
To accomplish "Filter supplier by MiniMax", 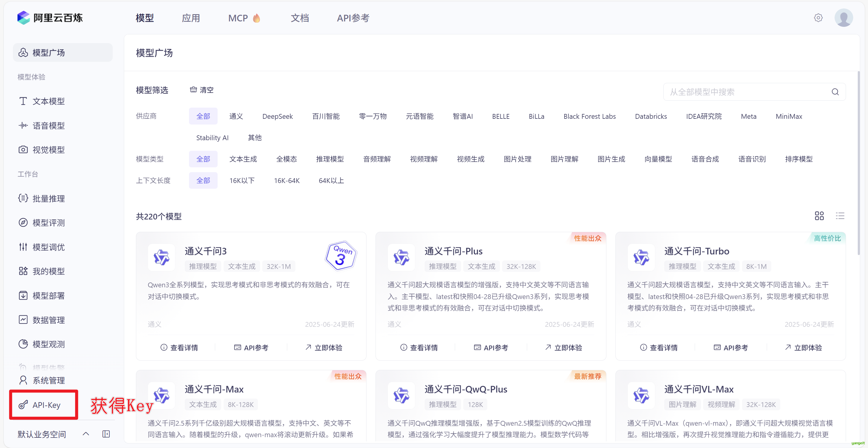I will pyautogui.click(x=789, y=116).
